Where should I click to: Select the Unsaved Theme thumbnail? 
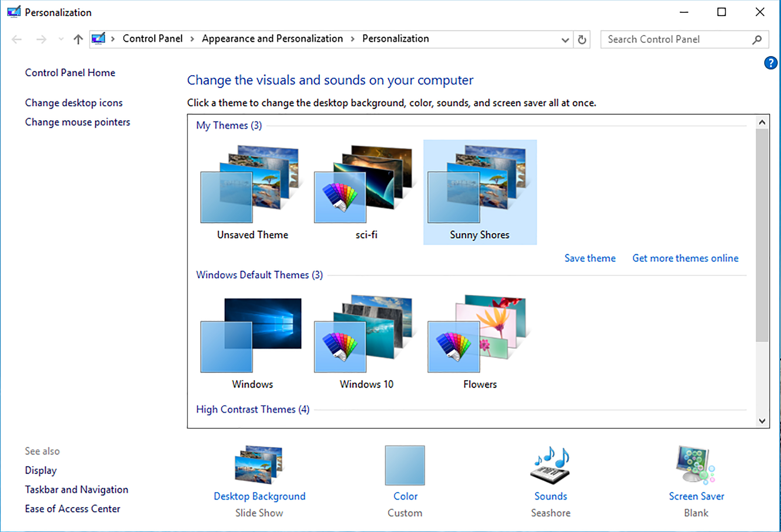click(x=252, y=192)
